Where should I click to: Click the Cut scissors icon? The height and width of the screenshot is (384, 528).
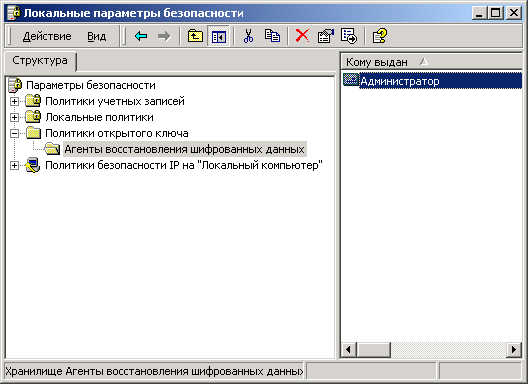pos(248,36)
